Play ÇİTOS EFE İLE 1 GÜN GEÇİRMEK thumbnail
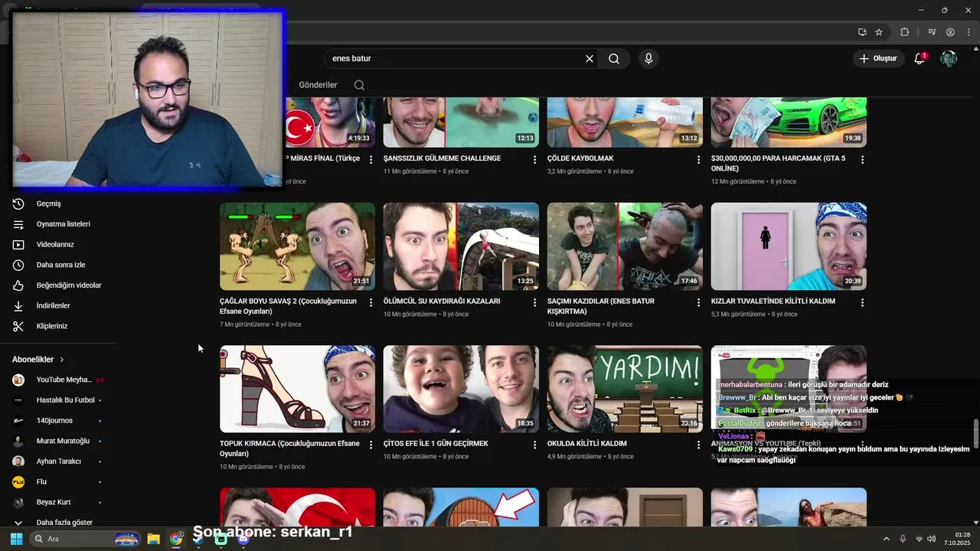Viewport: 980px width, 551px height. [461, 389]
